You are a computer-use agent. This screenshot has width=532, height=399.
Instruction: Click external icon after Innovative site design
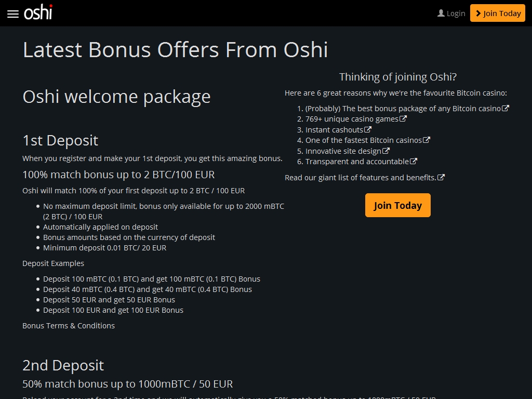(386, 151)
